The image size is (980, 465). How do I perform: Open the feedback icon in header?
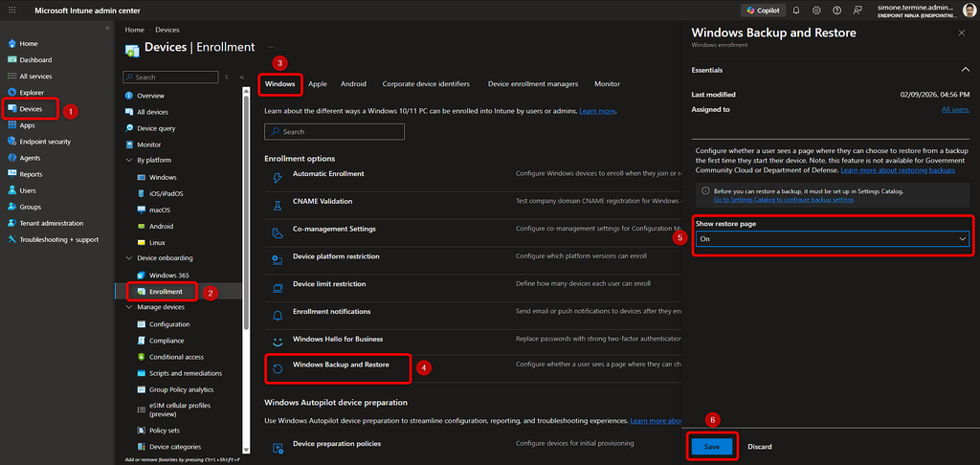tap(857, 11)
